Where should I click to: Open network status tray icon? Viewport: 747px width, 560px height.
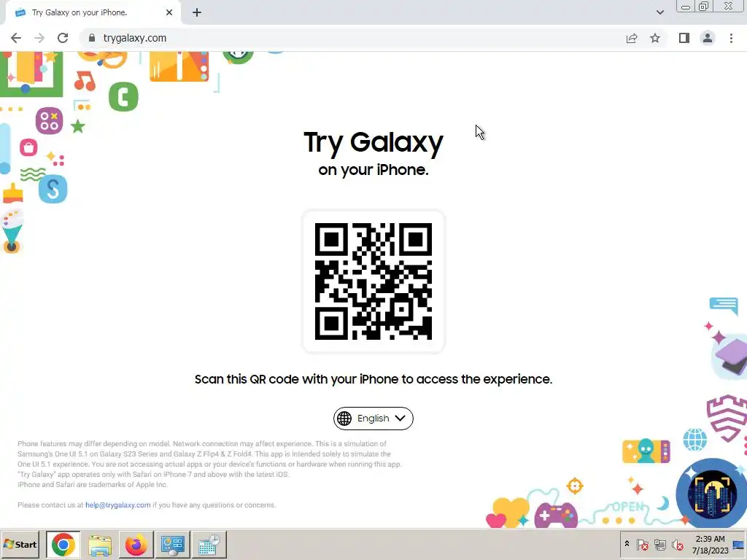click(659, 544)
